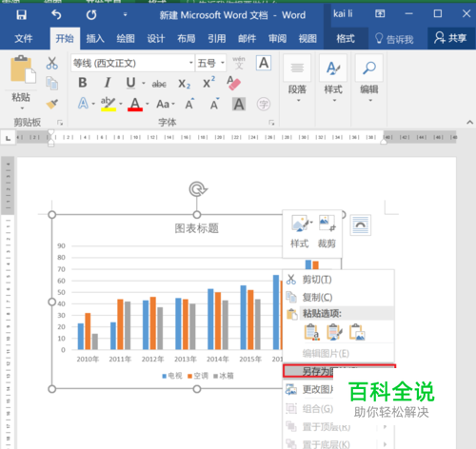Switch to the 绘图 ribbon tab
This screenshot has width=476, height=449.
pos(126,39)
